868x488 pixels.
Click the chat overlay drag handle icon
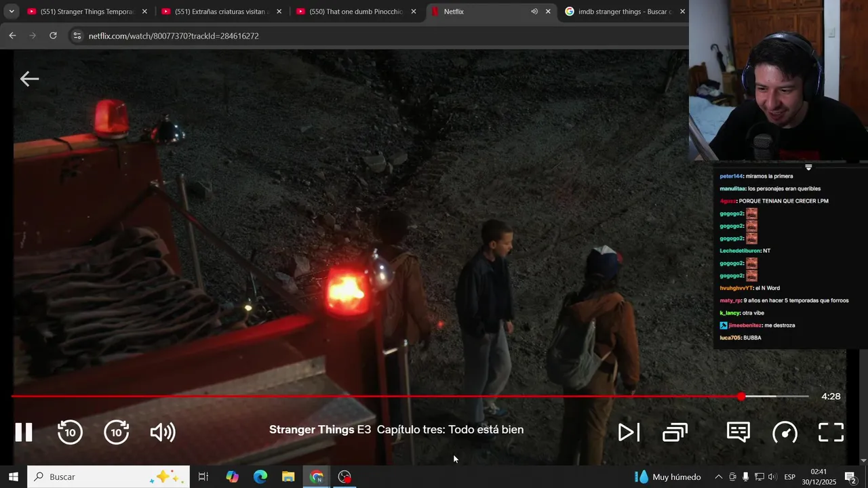pyautogui.click(x=808, y=167)
